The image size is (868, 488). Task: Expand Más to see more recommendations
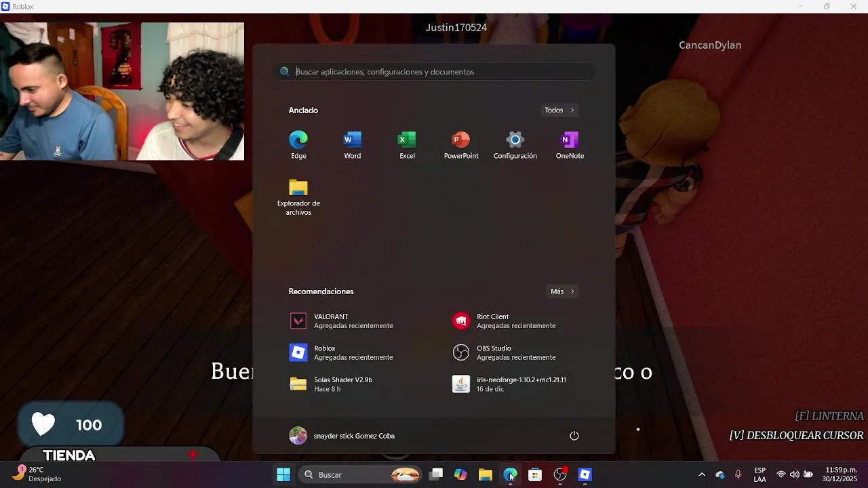click(562, 291)
